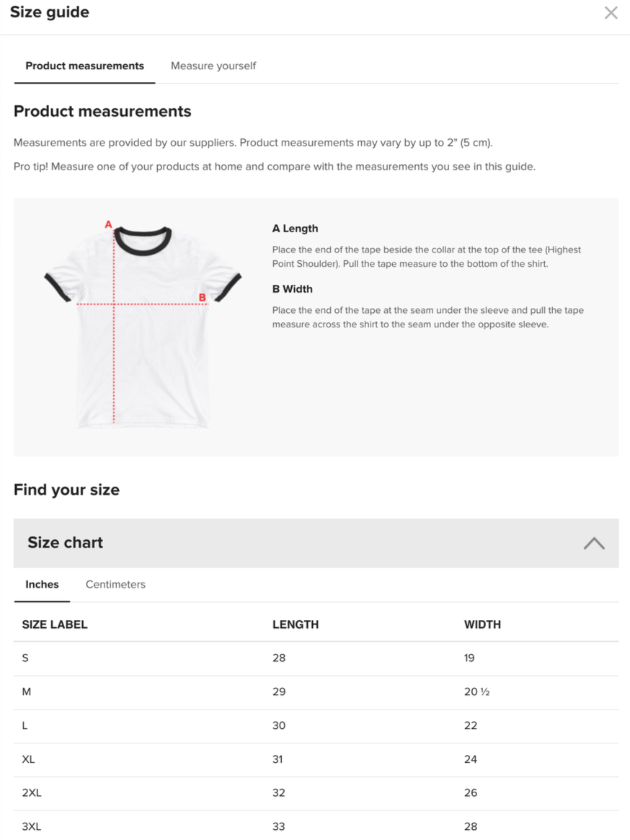Select the 3XL size row

pyautogui.click(x=316, y=826)
